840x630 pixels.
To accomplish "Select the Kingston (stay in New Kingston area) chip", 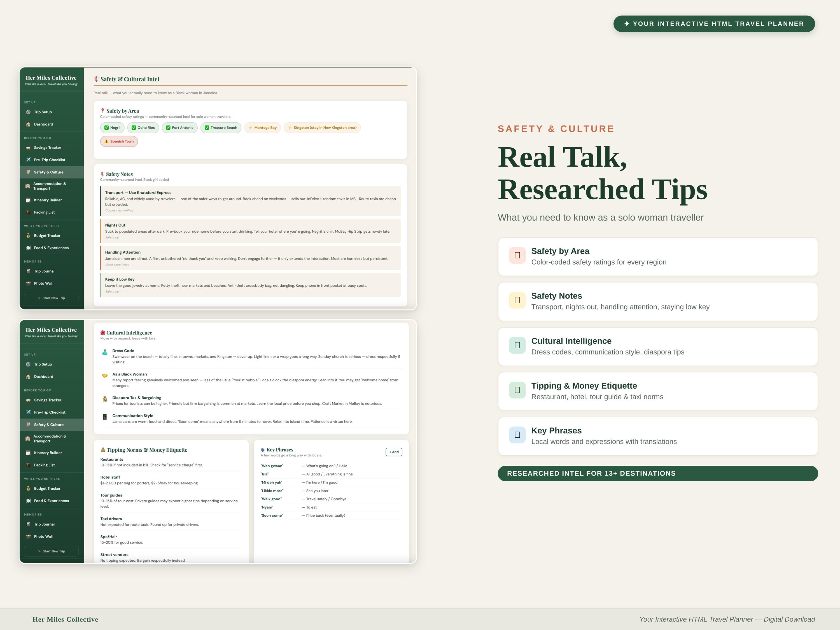I will click(x=322, y=128).
